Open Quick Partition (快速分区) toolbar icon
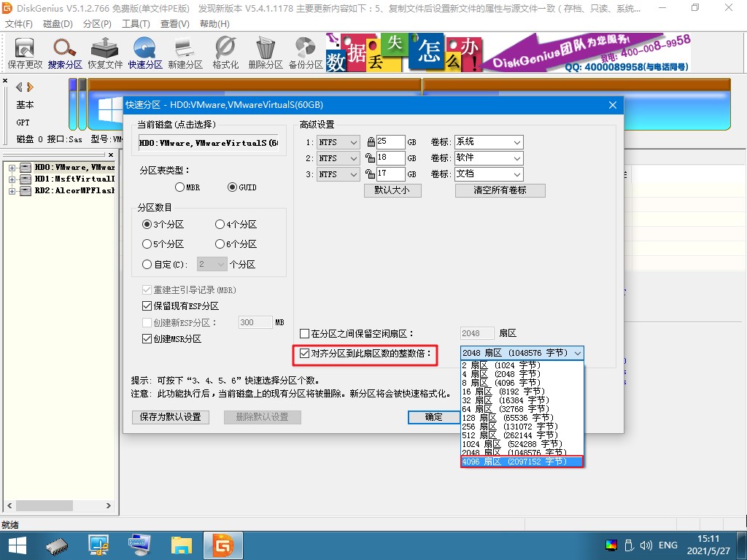Image resolution: width=747 pixels, height=560 pixels. click(x=145, y=53)
